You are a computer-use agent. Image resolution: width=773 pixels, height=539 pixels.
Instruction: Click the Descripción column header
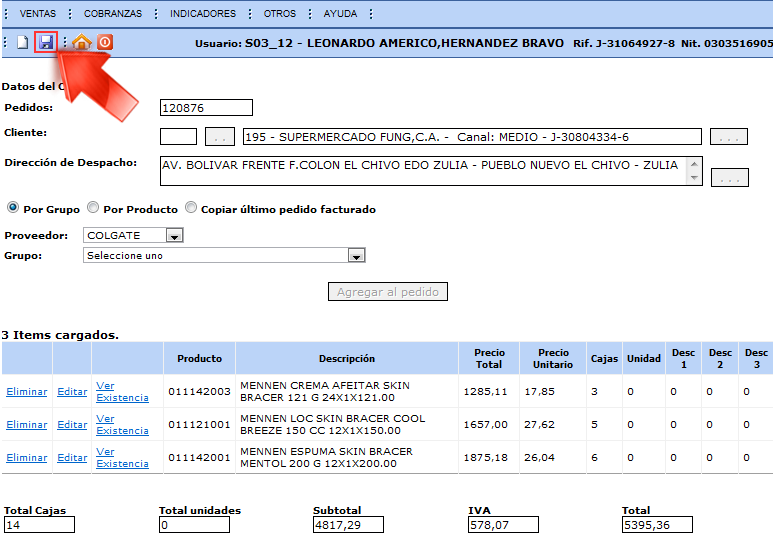[347, 359]
